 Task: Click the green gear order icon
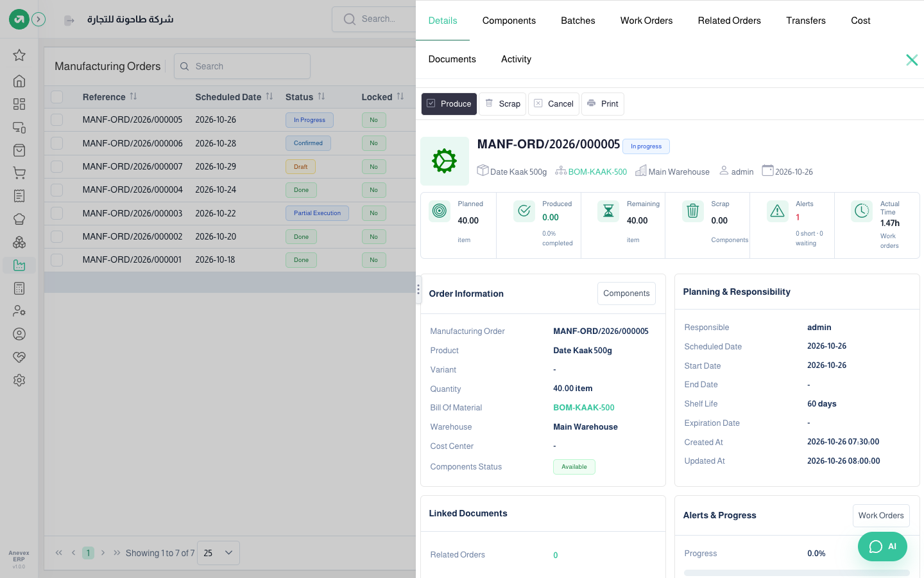pos(445,161)
